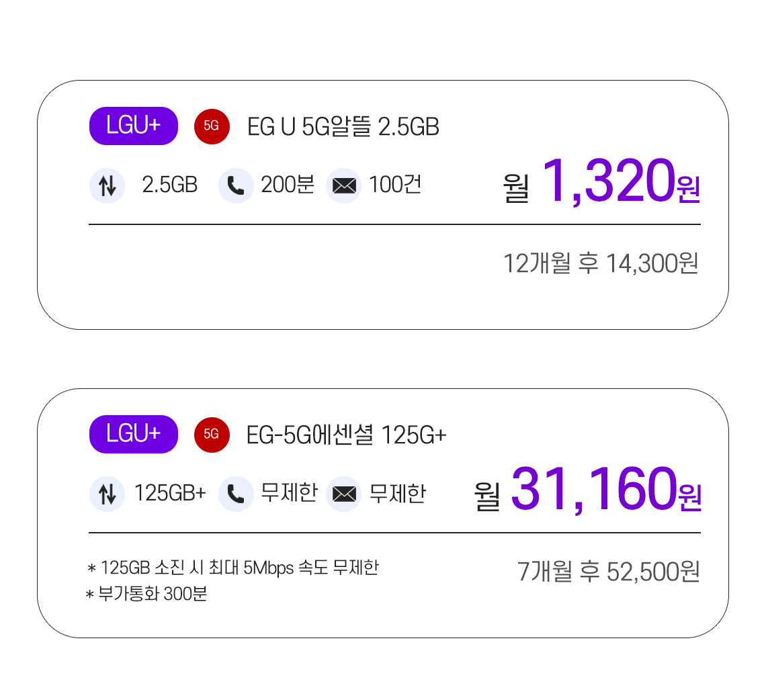This screenshot has width=766, height=700.
Task: Click the data arrows icon beside 125GB+
Action: [x=107, y=494]
